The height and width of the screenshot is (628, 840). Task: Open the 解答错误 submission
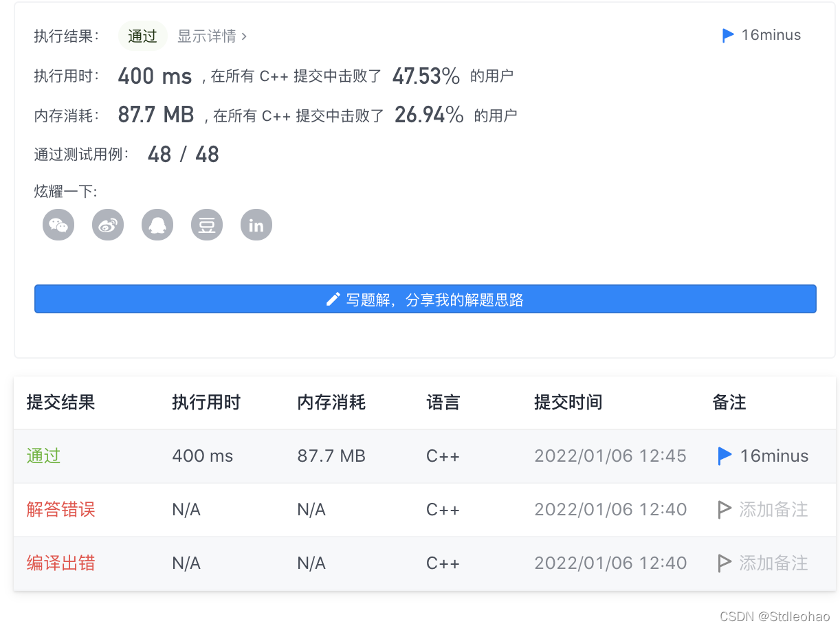click(60, 509)
